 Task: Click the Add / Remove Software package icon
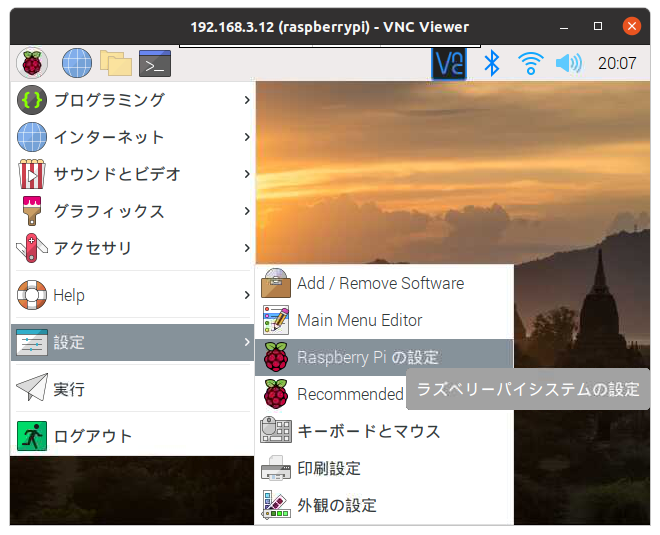tap(276, 283)
